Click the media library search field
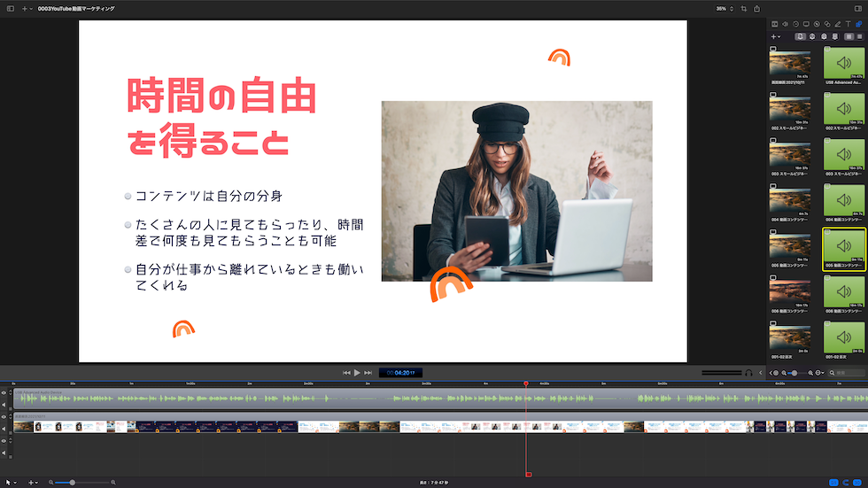This screenshot has height=488, width=868. 847,373
